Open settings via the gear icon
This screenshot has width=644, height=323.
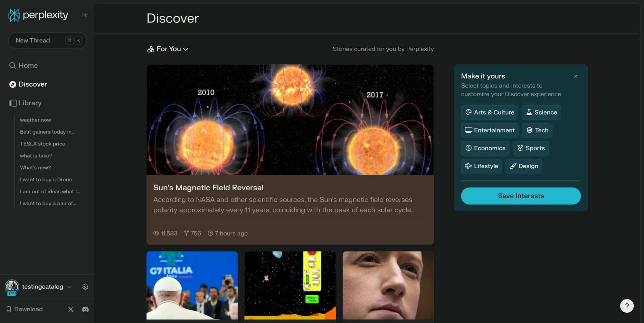[x=85, y=287]
